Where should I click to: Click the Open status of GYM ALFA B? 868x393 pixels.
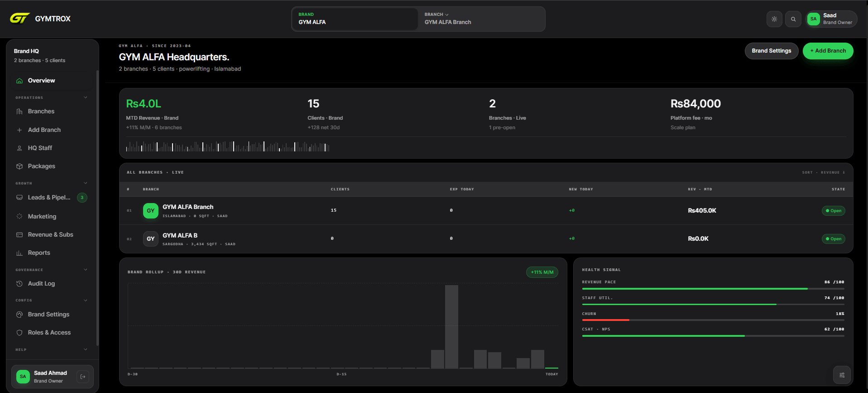click(x=834, y=239)
